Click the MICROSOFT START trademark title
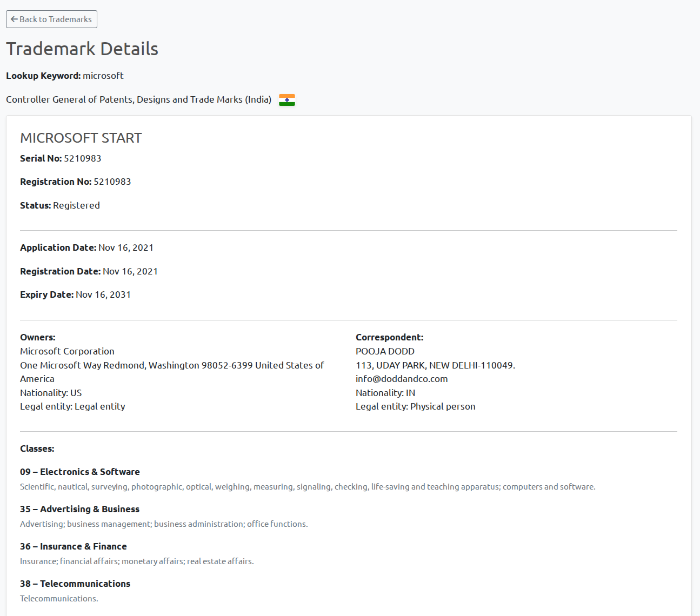700x616 pixels. (81, 138)
